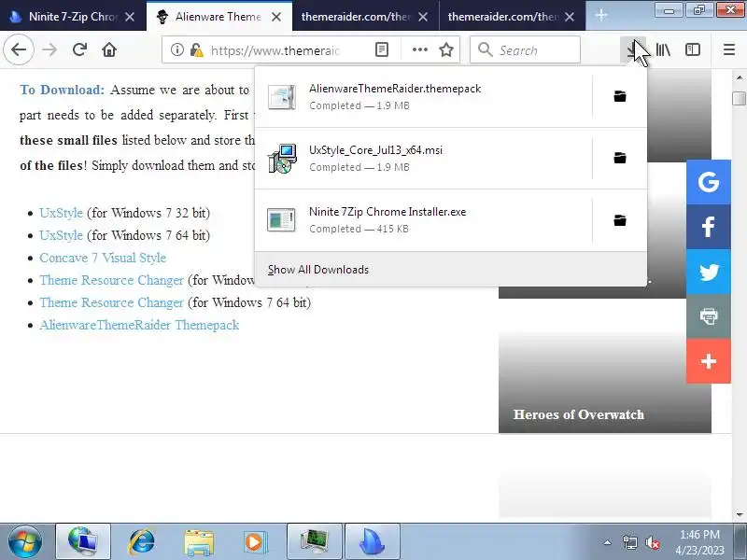Show sidebars toolbar button

[x=693, y=49]
